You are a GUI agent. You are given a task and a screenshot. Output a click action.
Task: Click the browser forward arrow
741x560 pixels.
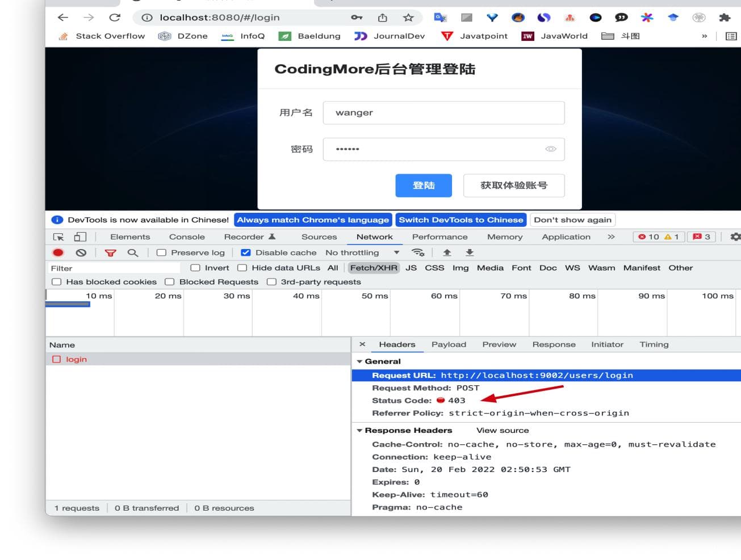89,18
